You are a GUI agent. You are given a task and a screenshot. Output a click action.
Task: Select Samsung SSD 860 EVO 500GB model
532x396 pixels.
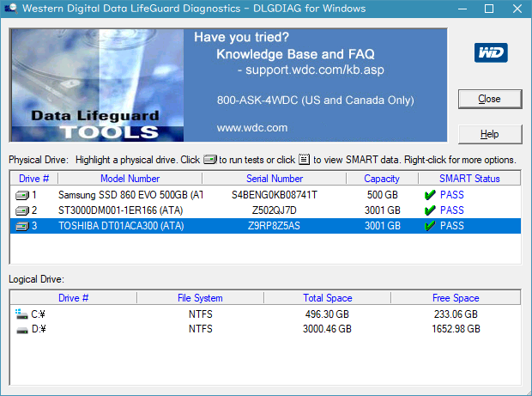[x=130, y=195]
